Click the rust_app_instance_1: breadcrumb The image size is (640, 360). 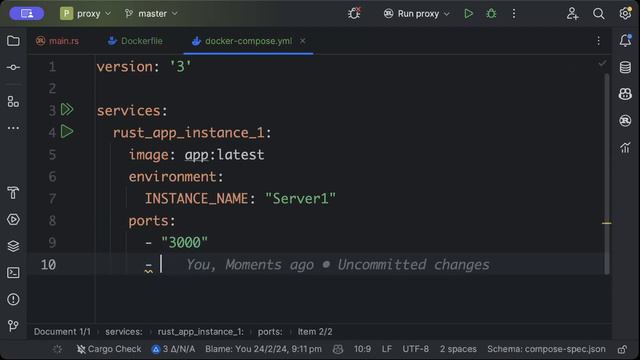pyautogui.click(x=200, y=331)
